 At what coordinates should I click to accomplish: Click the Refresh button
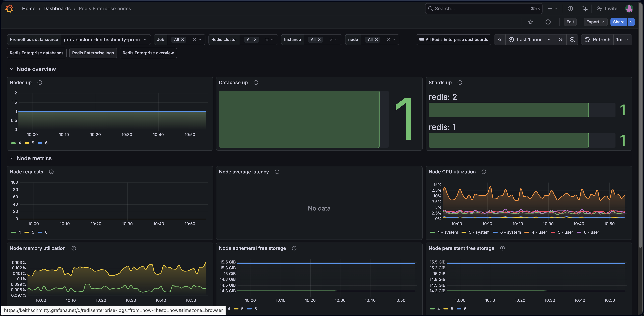598,40
